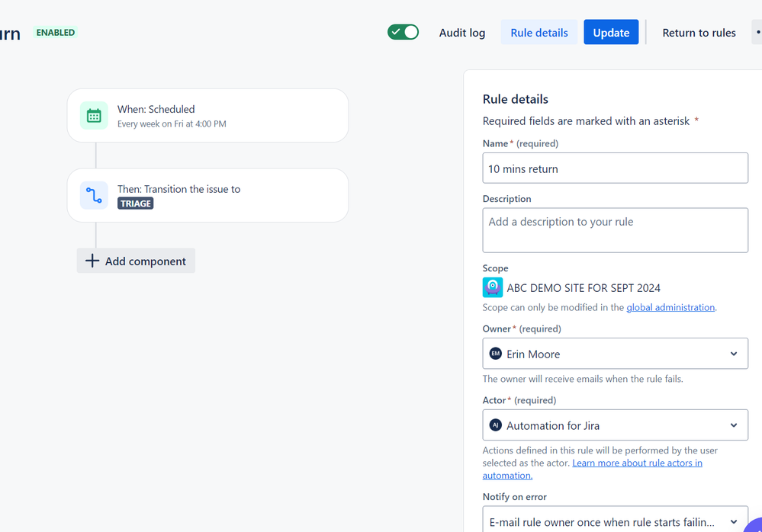Click the ABC DEMO SITE project avatar
The height and width of the screenshot is (532, 762).
492,287
